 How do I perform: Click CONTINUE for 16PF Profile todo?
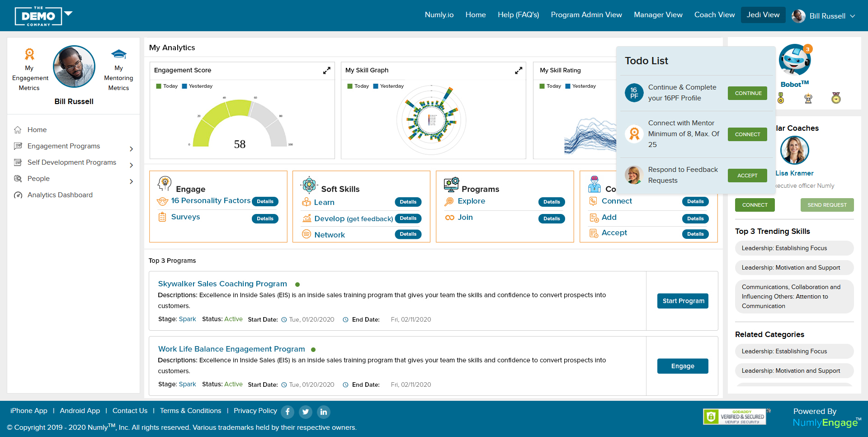pyautogui.click(x=747, y=93)
